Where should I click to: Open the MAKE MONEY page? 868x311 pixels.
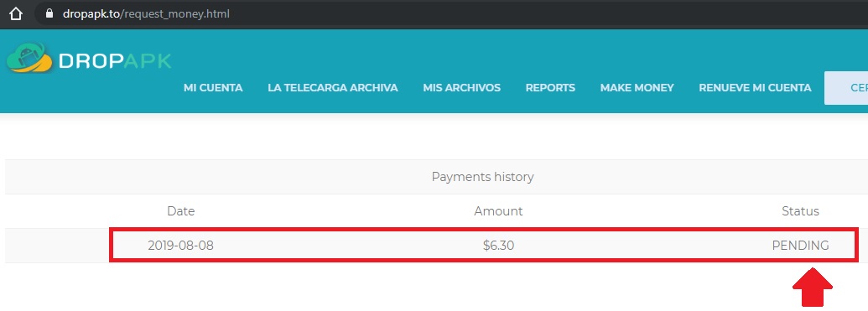click(x=637, y=87)
